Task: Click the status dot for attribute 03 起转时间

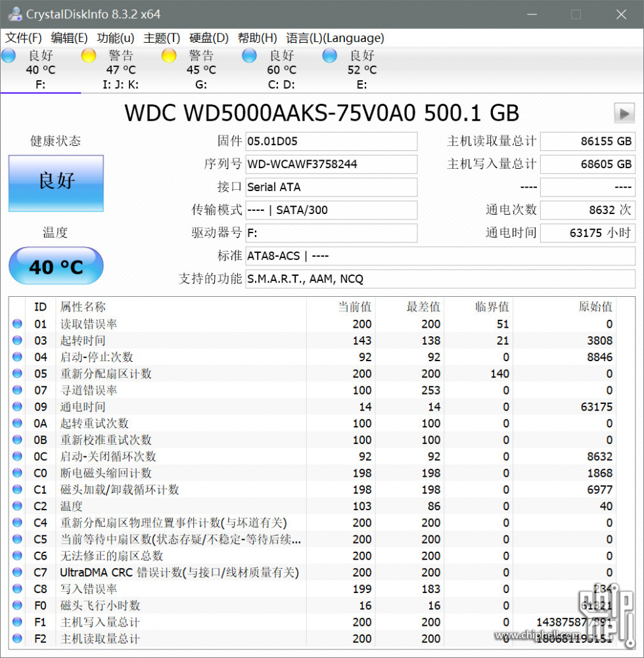Action: [17, 340]
